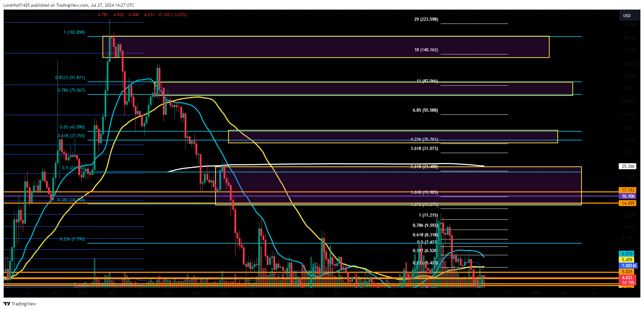
Task: Click the extension label 4.236 (35.761)
Action: point(424,139)
